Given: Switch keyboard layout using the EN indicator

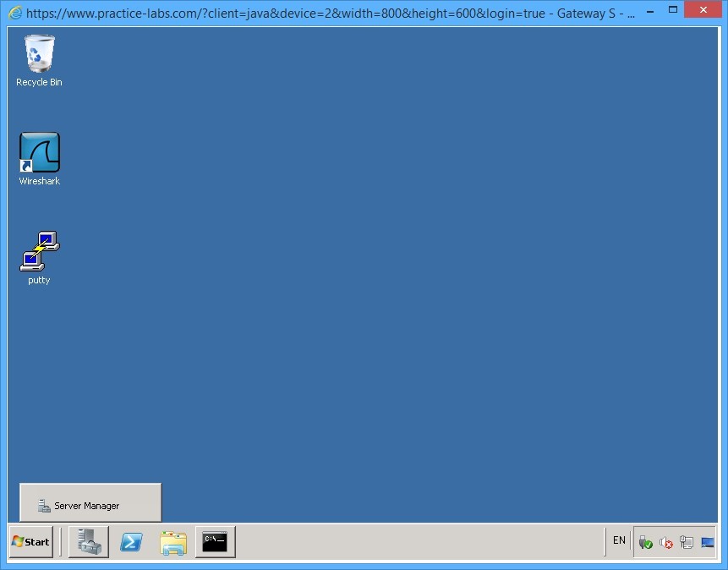Looking at the screenshot, I should click(619, 540).
